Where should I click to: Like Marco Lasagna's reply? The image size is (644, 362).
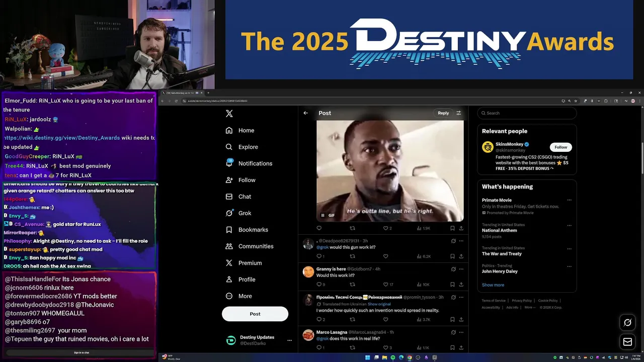[x=387, y=347]
